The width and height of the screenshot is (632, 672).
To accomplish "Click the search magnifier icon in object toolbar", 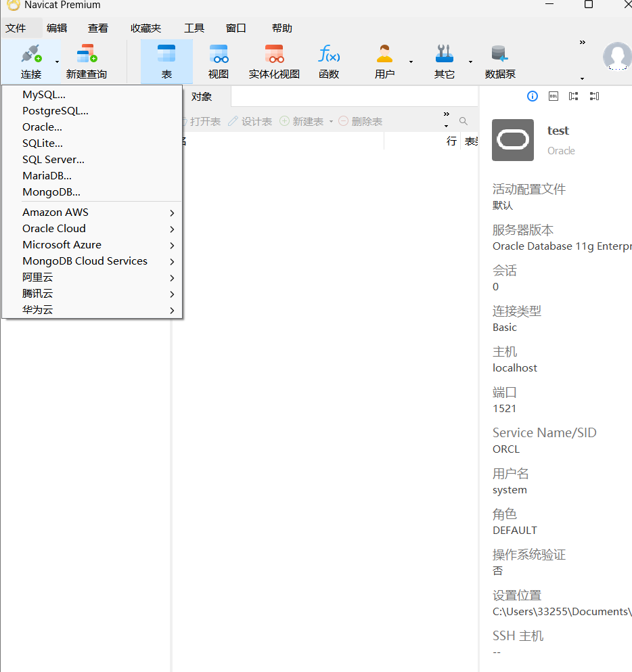I will click(464, 121).
